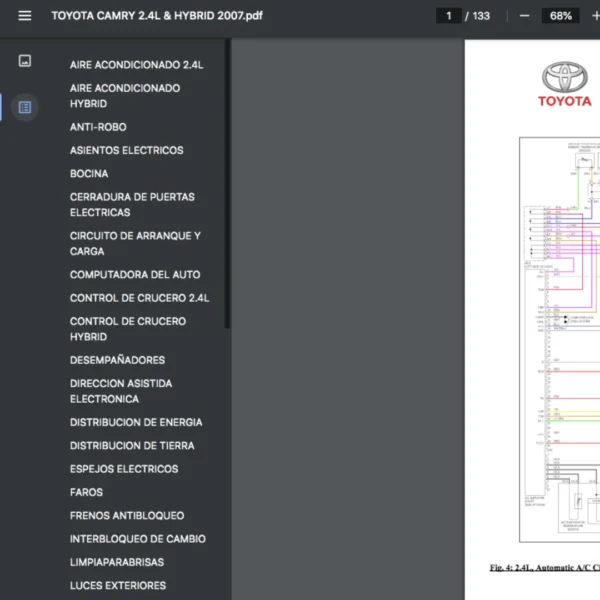Toggle the sidebar hamburger menu
The height and width of the screenshot is (600, 600).
click(25, 16)
